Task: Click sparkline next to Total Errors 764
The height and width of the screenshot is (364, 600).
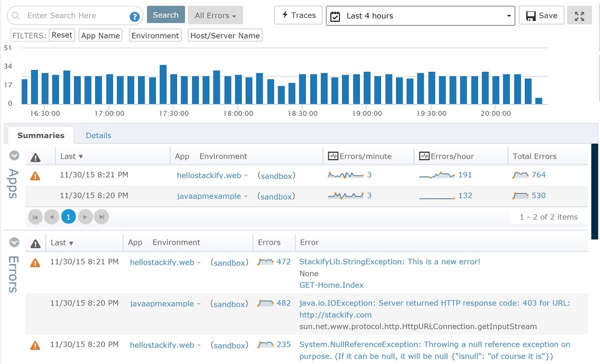Action: click(520, 175)
